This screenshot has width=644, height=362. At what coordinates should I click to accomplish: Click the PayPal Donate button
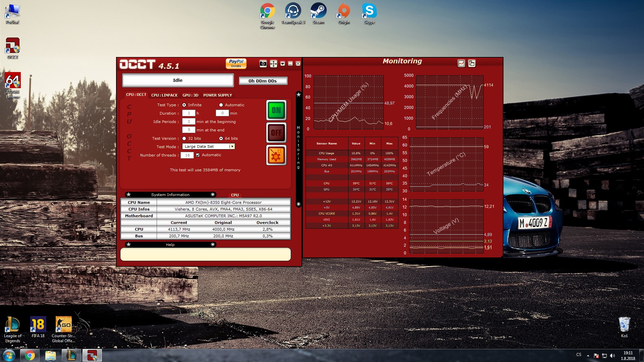(x=236, y=63)
